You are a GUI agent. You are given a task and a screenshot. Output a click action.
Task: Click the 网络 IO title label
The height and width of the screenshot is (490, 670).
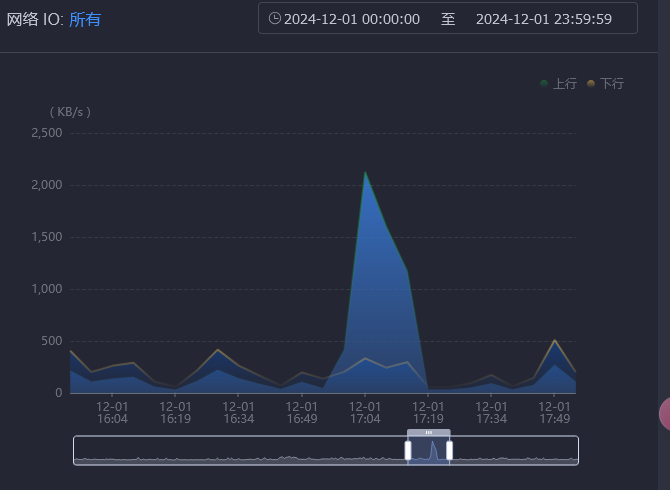35,19
